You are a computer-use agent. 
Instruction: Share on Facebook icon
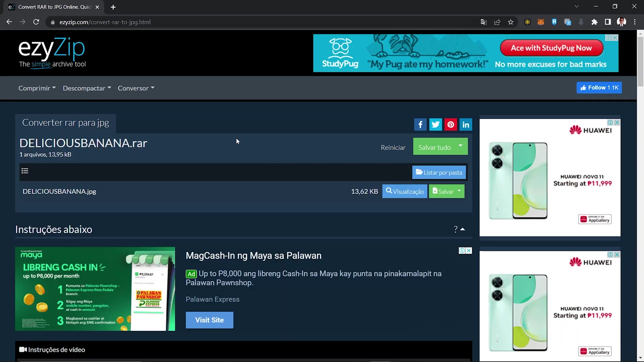(420, 125)
